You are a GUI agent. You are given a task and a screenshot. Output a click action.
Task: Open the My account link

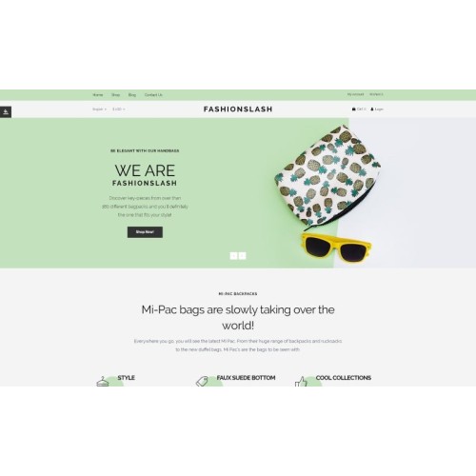pyautogui.click(x=355, y=94)
